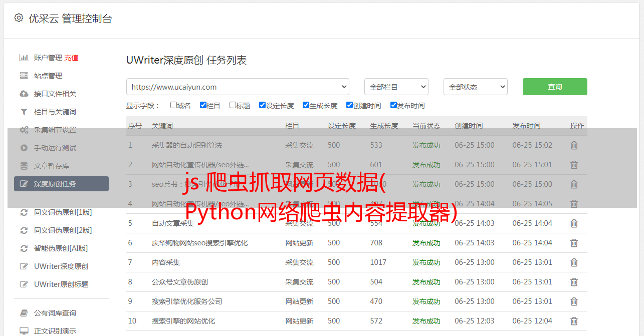Screen dimensions: 644x336
Task: Delete row 2 with trash icon
Action: (574, 165)
